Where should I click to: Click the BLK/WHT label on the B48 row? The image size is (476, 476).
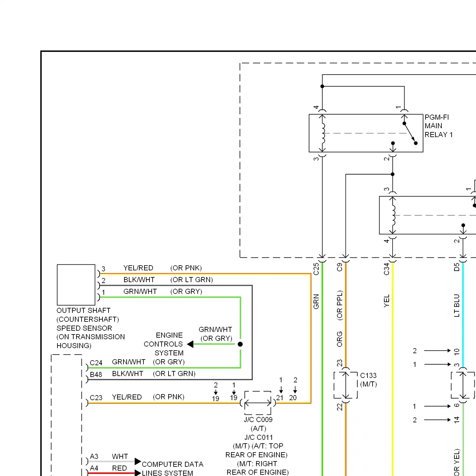[128, 374]
